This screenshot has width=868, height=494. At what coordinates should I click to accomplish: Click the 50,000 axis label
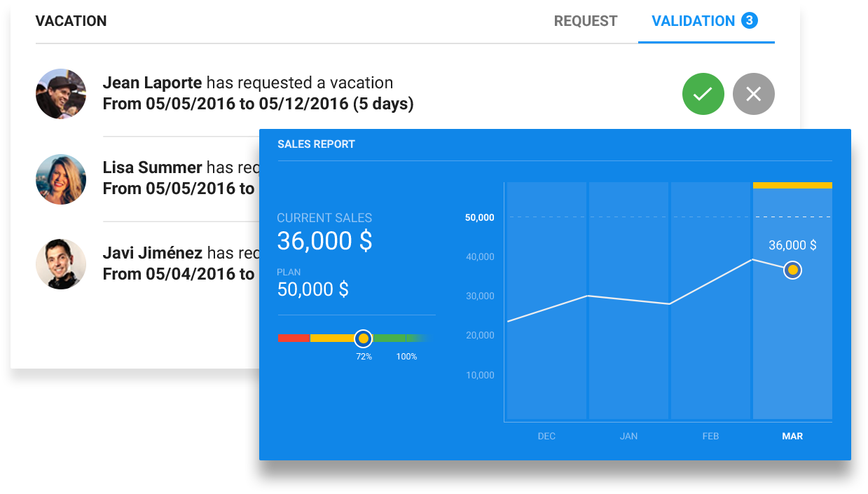coord(480,218)
